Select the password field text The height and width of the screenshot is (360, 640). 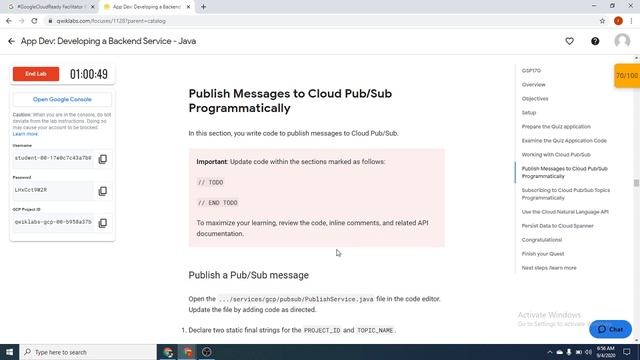pos(53,190)
